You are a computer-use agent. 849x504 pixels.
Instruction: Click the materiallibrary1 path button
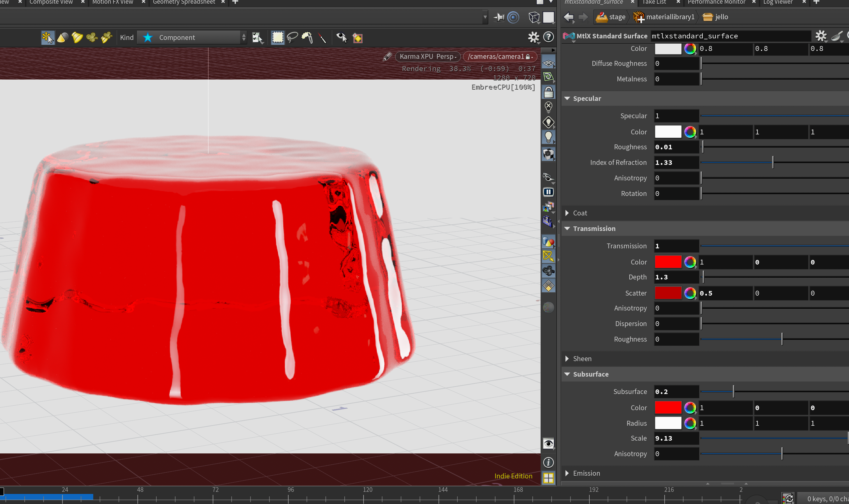tap(664, 17)
